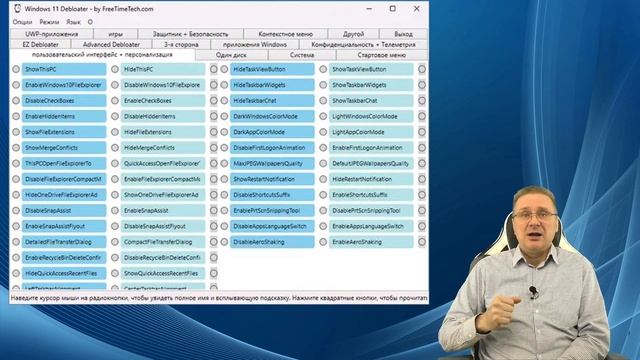Viewport: 640px width, 360px height.
Task: Switch to the Другой tab
Action: click(353, 34)
